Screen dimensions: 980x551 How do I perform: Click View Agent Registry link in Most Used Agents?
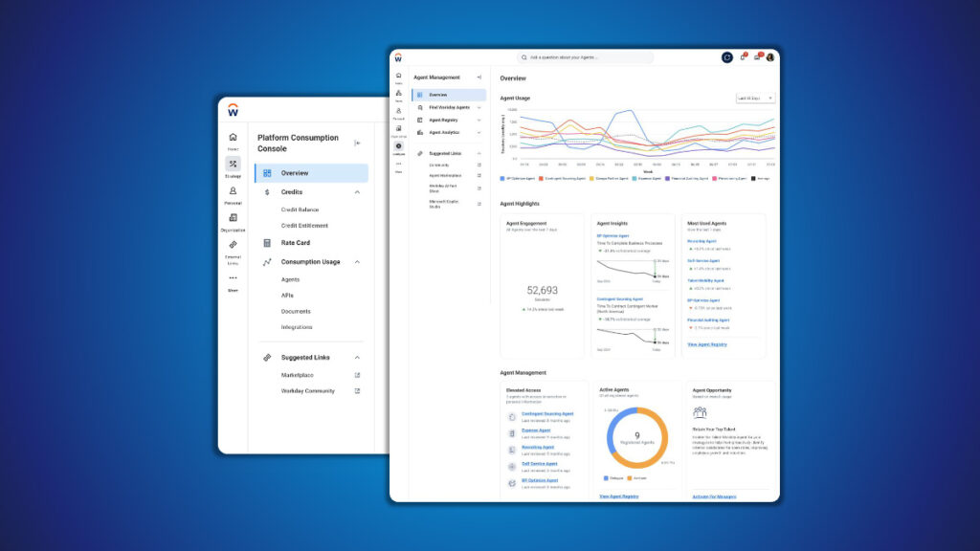point(707,344)
